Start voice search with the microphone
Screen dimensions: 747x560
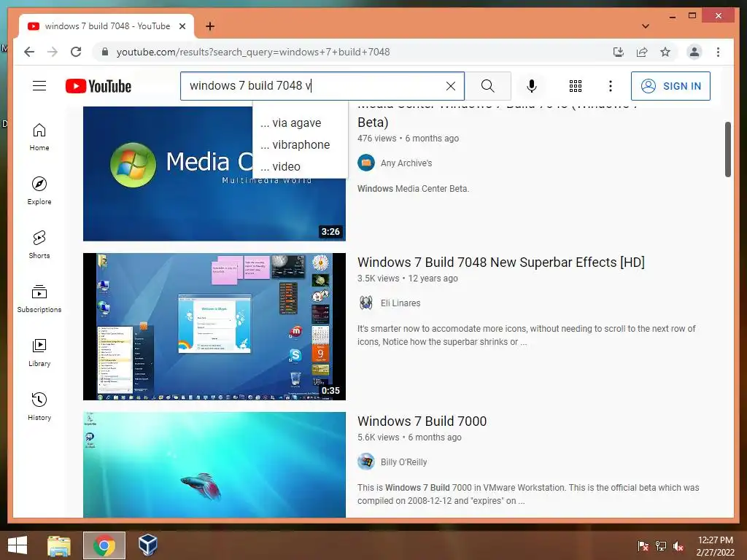click(532, 86)
